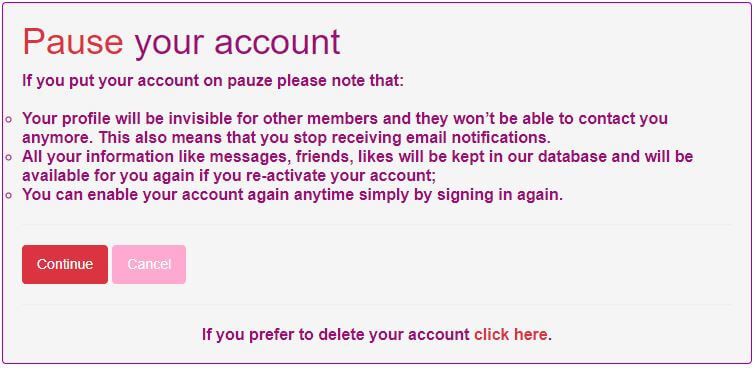Click the second bullet marker about information kept
Viewport: 755px width, 368px height.
pos(9,158)
